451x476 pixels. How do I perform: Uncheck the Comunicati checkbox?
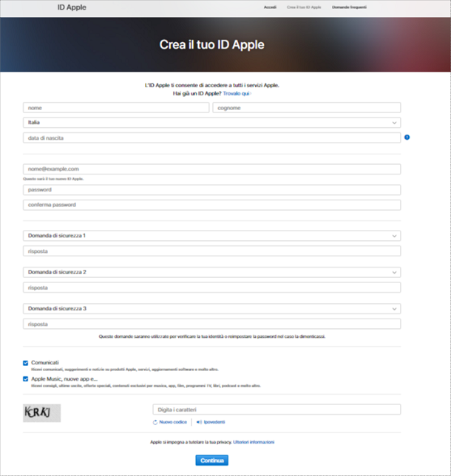(26, 363)
